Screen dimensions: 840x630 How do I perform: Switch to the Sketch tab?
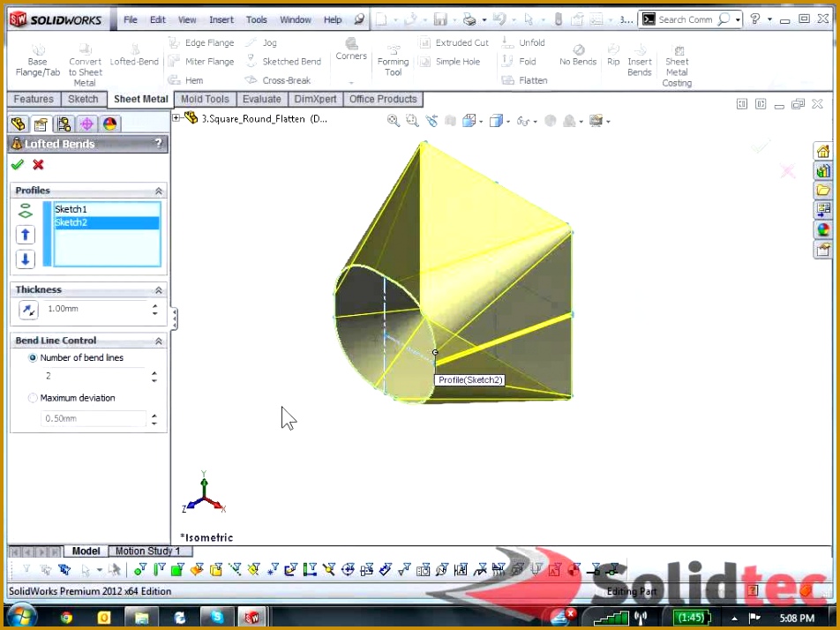83,99
